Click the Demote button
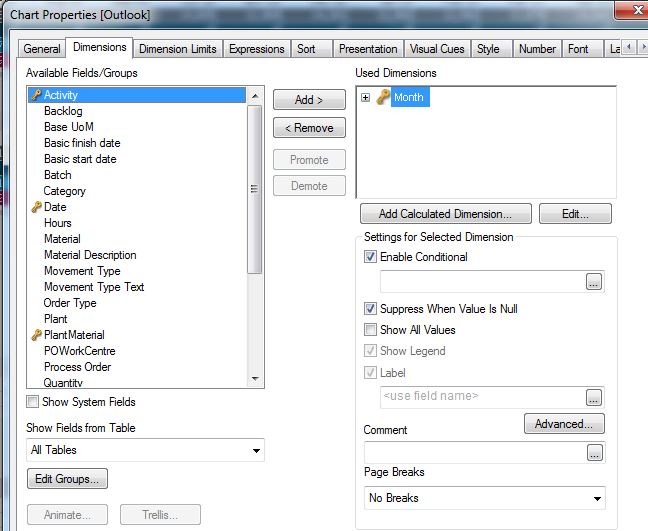The image size is (648, 531). (x=309, y=186)
